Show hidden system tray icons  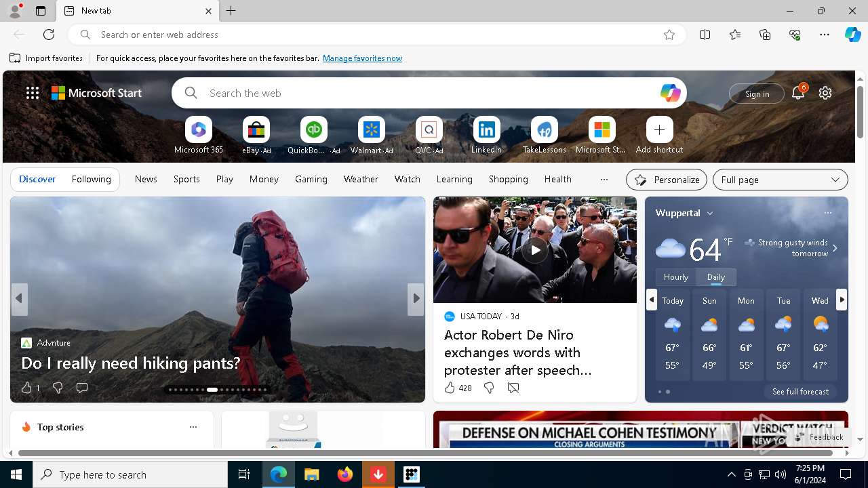[x=731, y=474]
